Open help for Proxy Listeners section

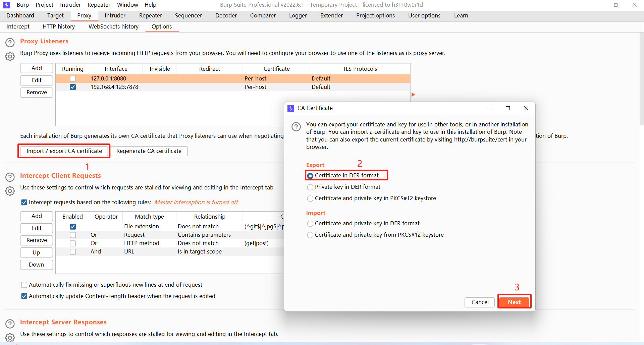click(x=10, y=43)
